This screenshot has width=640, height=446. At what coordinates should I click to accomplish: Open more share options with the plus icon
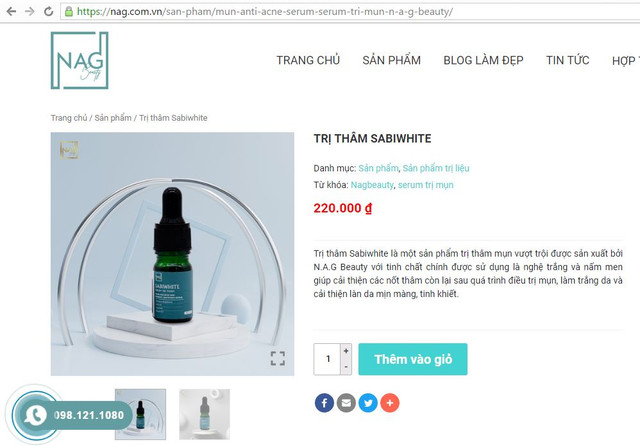390,403
